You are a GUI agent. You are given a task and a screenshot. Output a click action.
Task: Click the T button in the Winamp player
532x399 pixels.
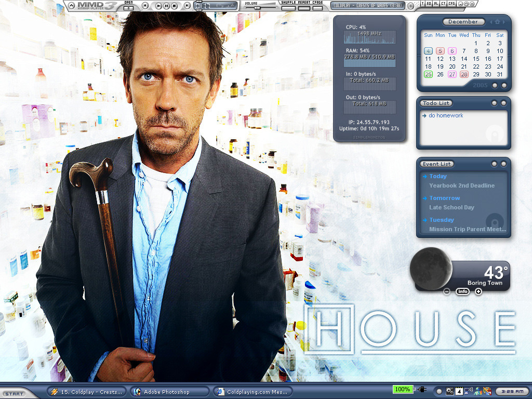422,4
